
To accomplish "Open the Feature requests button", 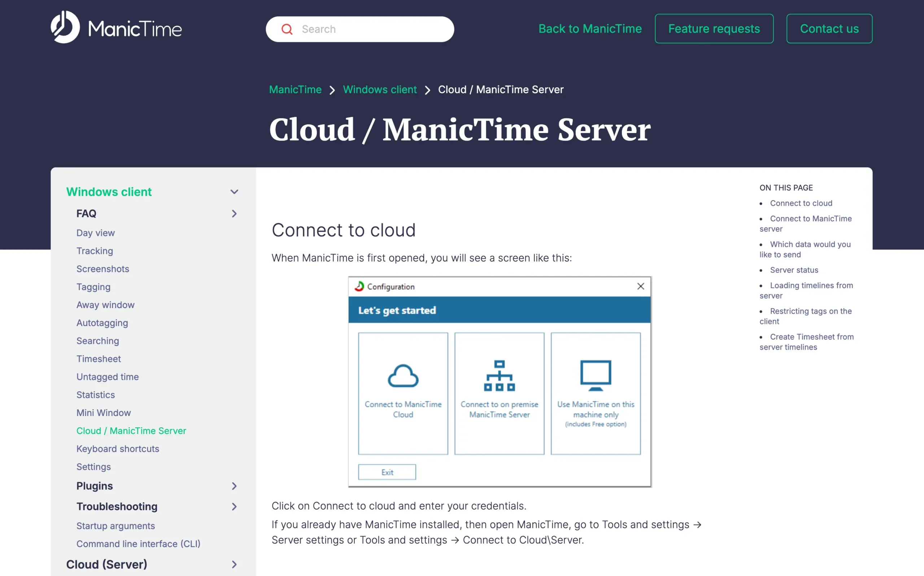I will click(x=714, y=29).
